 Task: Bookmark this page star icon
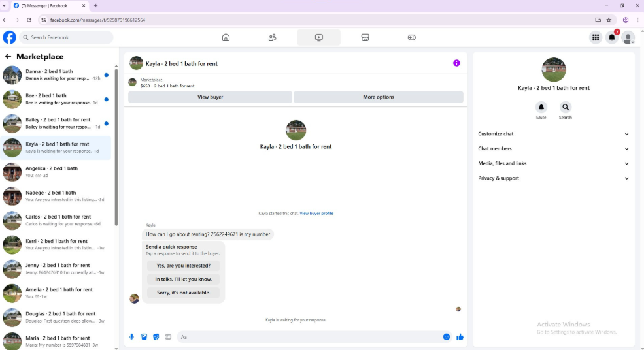[609, 20]
